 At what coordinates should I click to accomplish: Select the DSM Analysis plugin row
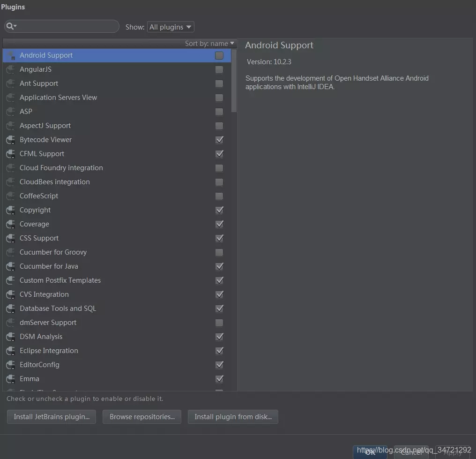[x=117, y=337]
